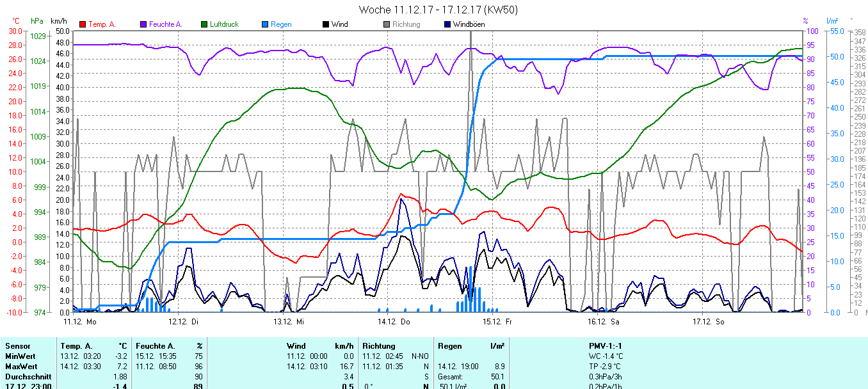Click the gray Richtung legend icon
This screenshot has width=868, height=389.
click(387, 25)
